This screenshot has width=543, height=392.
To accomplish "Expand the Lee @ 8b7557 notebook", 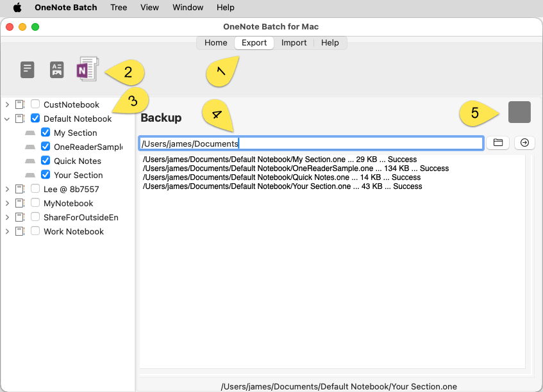I will 7,189.
